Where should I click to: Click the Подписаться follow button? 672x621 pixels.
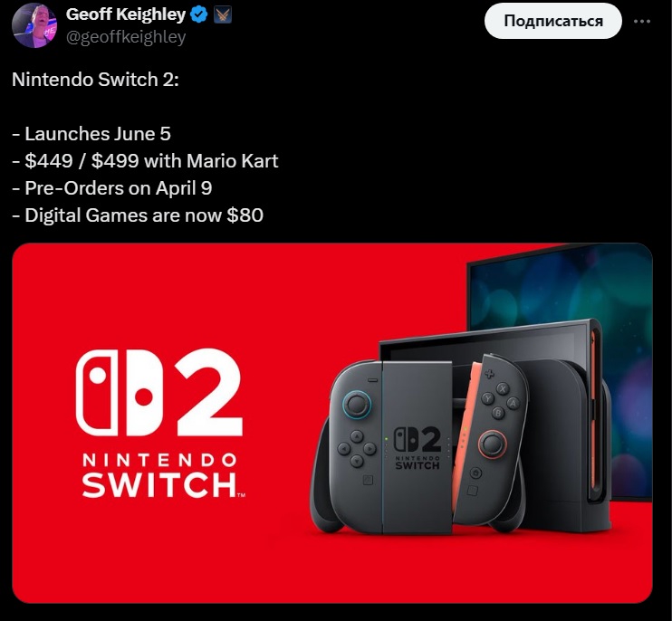tap(552, 21)
